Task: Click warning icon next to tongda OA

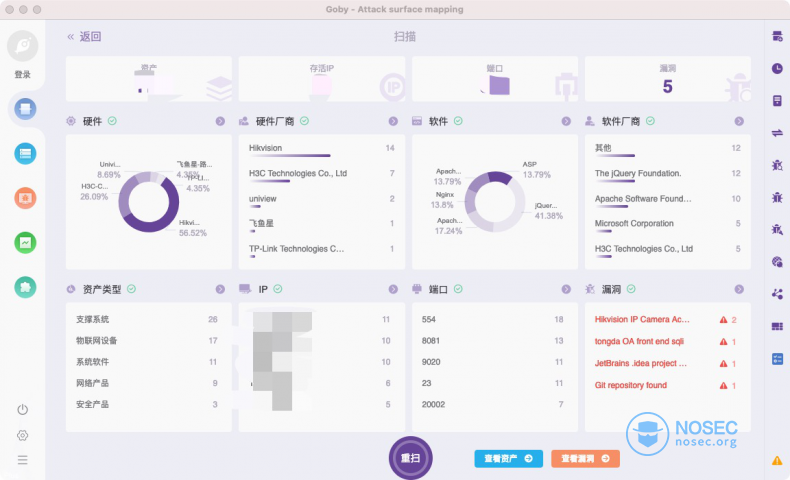Action: [723, 341]
